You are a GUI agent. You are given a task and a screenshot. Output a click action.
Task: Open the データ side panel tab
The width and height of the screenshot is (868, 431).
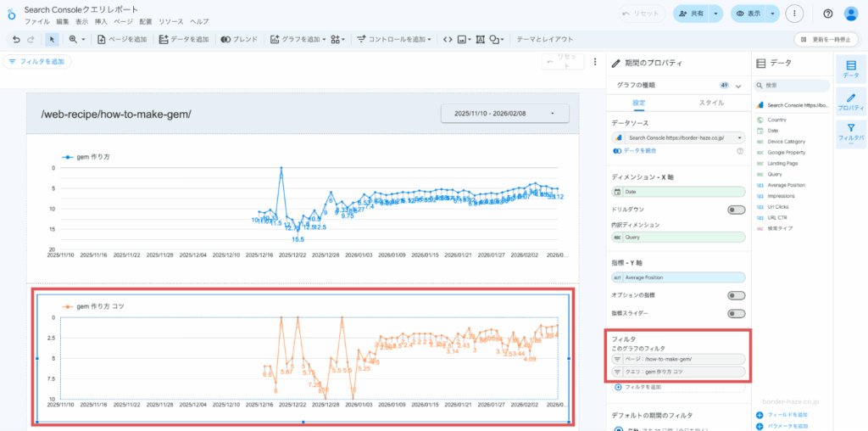coord(851,68)
